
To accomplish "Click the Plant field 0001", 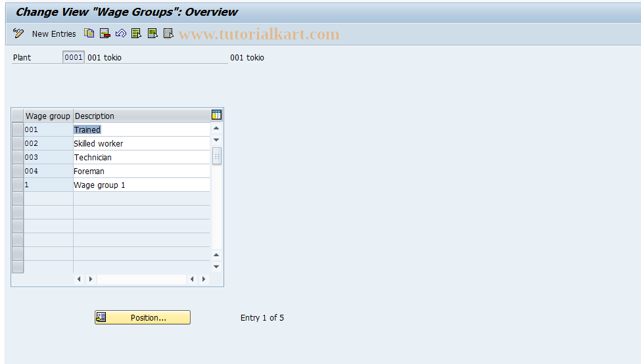I will click(74, 57).
